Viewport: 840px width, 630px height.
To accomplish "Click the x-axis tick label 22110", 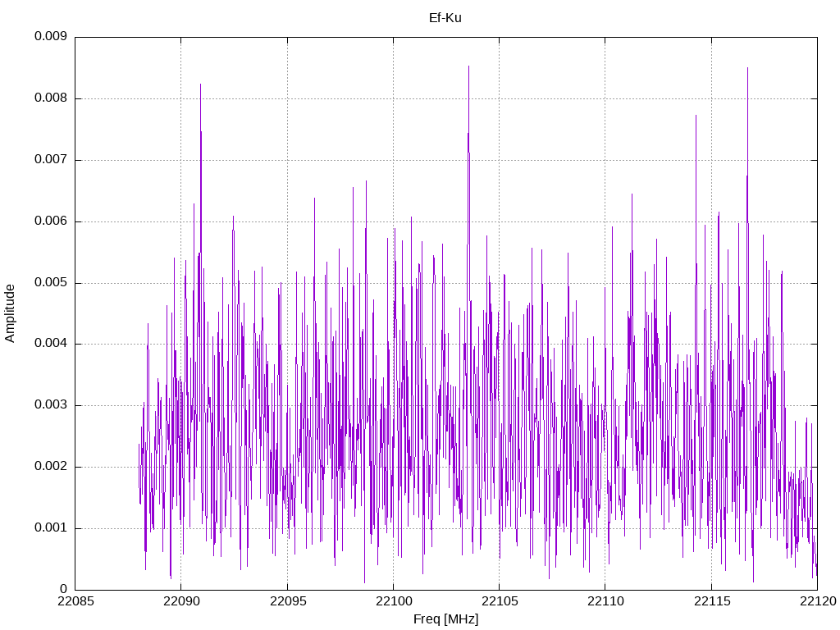I will point(605,601).
